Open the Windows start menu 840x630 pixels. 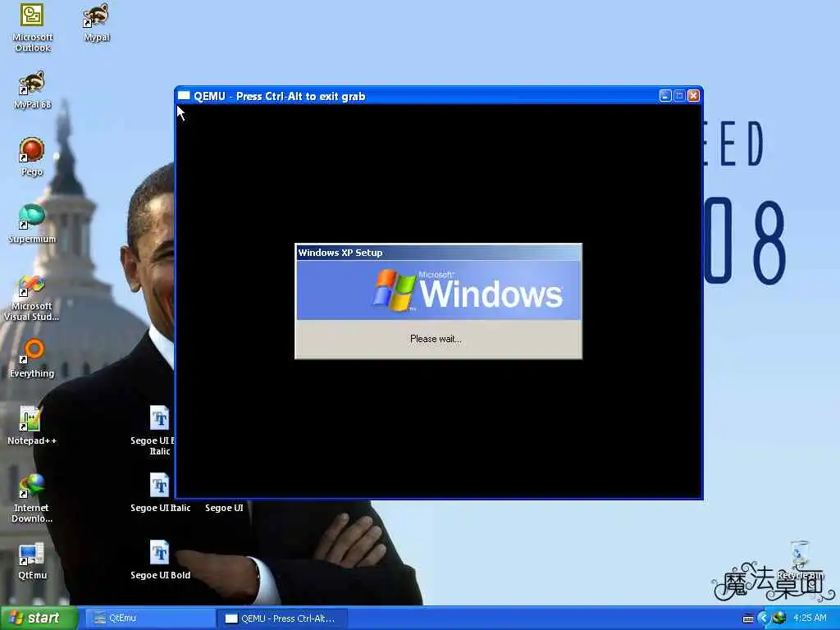point(39,619)
